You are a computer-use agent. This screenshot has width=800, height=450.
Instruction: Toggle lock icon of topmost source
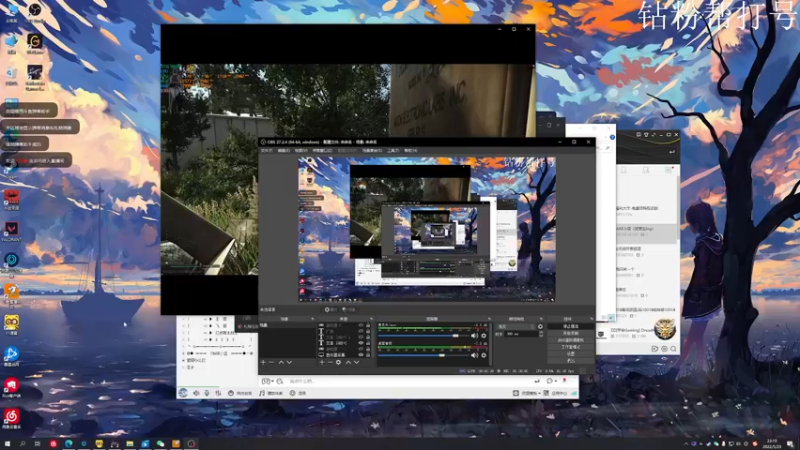point(368,326)
